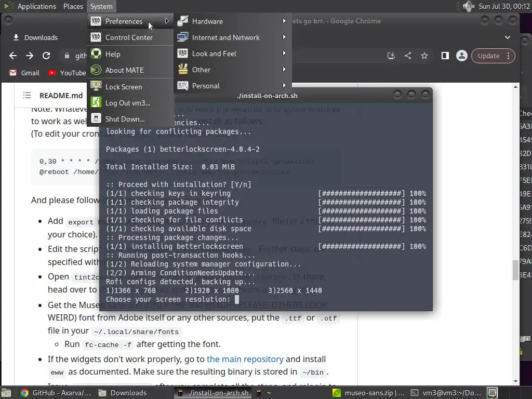Close the System menu in top panel
Viewport: 532px width, 399px height.
click(101, 6)
